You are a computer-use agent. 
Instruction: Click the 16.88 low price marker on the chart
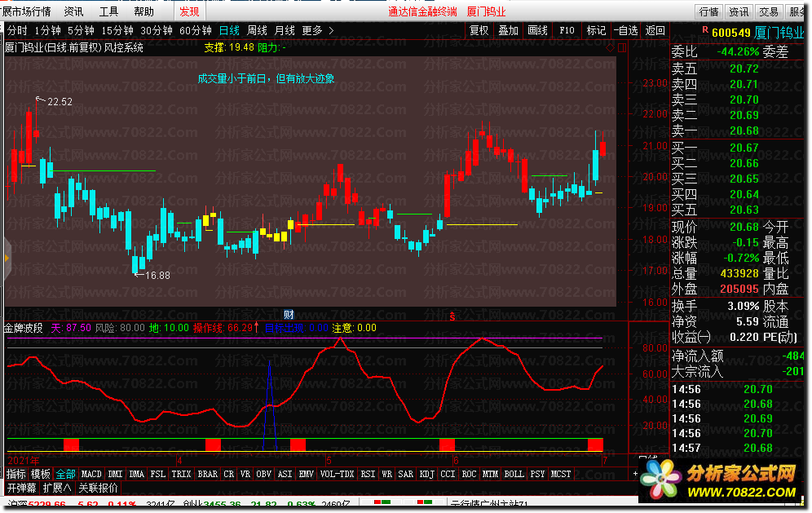pos(157,275)
